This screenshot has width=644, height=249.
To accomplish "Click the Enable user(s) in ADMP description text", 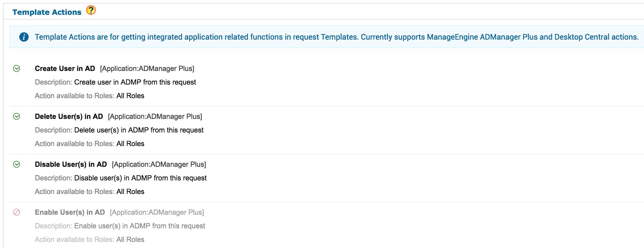I will 139,226.
